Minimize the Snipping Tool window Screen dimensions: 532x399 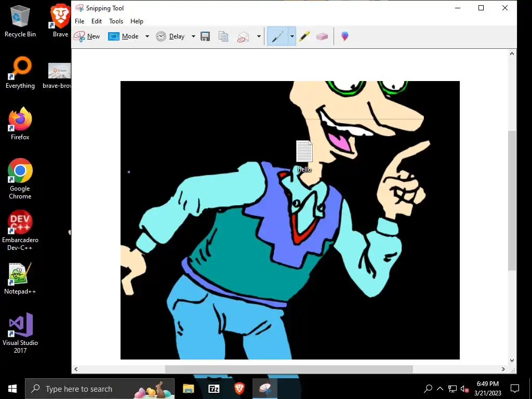tap(458, 8)
